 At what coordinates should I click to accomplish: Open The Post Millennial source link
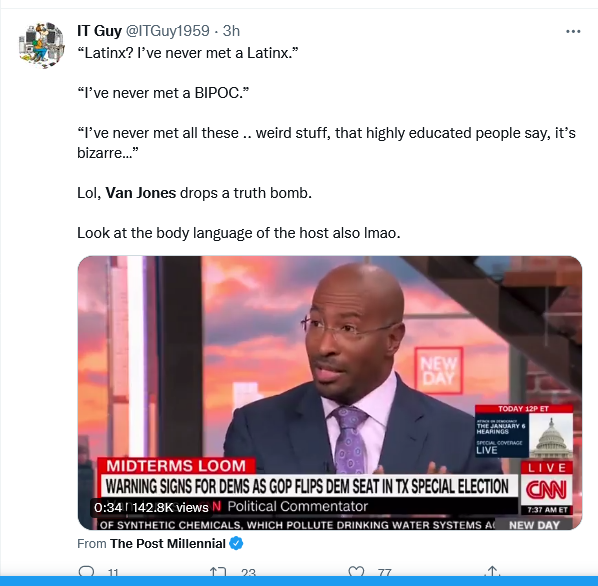point(168,543)
